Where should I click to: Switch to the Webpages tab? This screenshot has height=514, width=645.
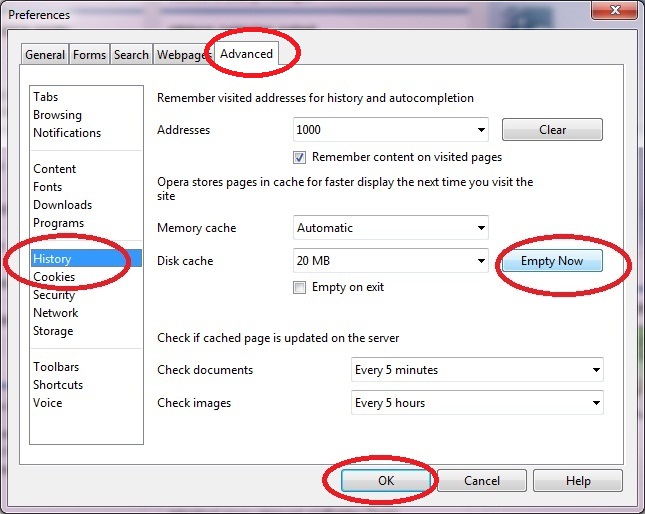pos(183,54)
